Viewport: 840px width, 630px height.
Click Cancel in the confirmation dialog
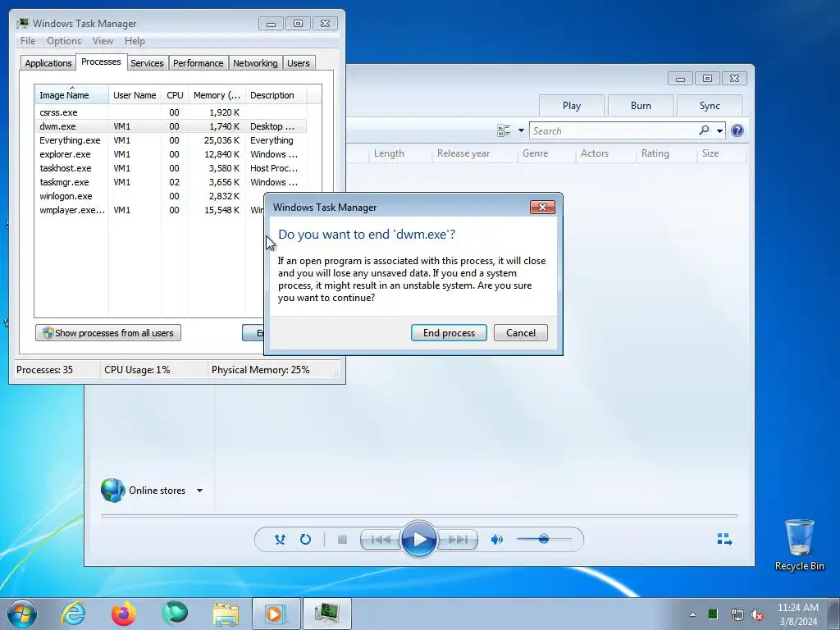[x=521, y=333]
